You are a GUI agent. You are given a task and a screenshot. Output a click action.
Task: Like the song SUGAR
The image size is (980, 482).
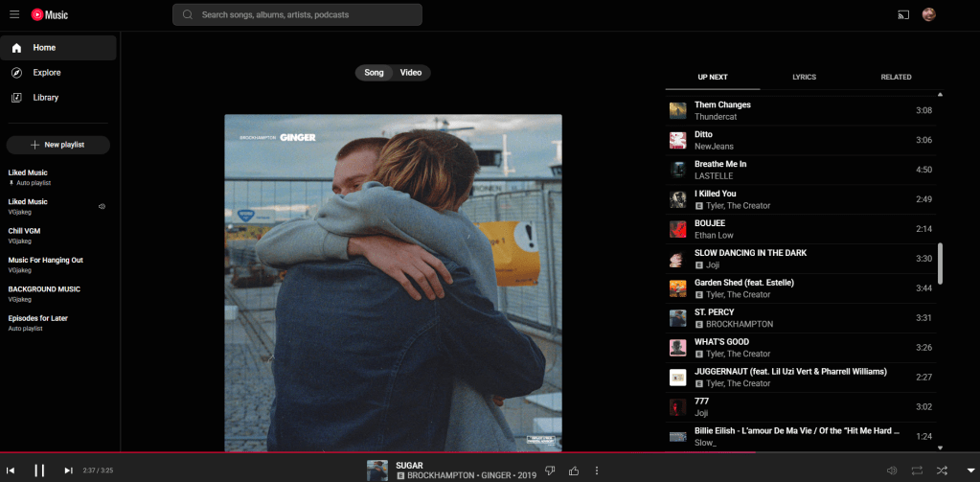[x=574, y=471]
